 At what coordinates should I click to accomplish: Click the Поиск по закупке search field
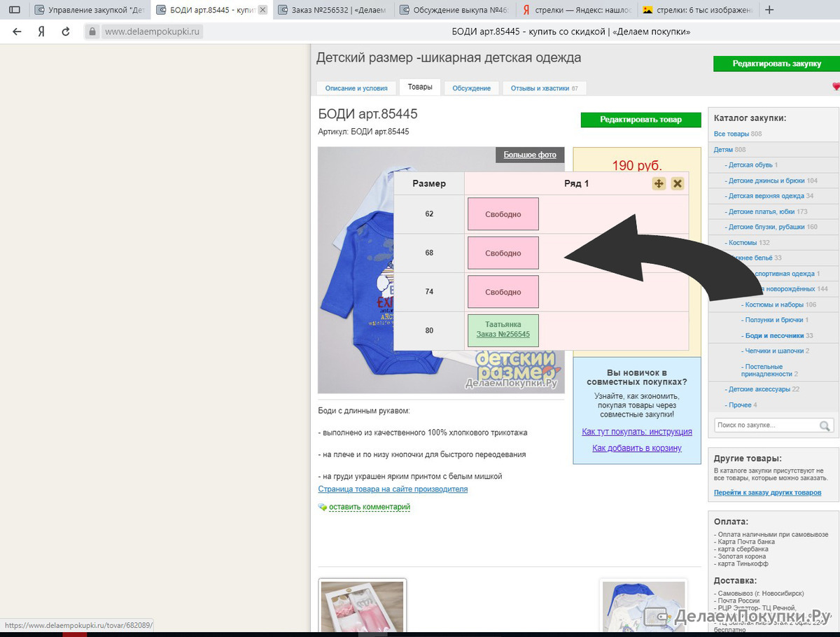click(x=766, y=426)
